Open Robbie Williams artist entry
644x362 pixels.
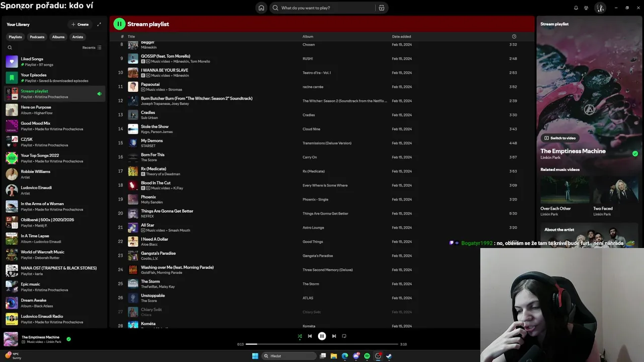pos(54,174)
